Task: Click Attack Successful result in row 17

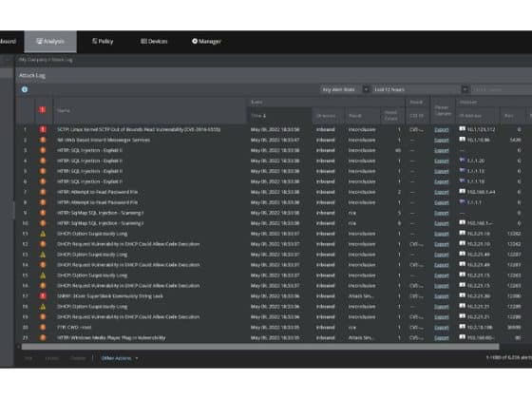Action: [361, 296]
